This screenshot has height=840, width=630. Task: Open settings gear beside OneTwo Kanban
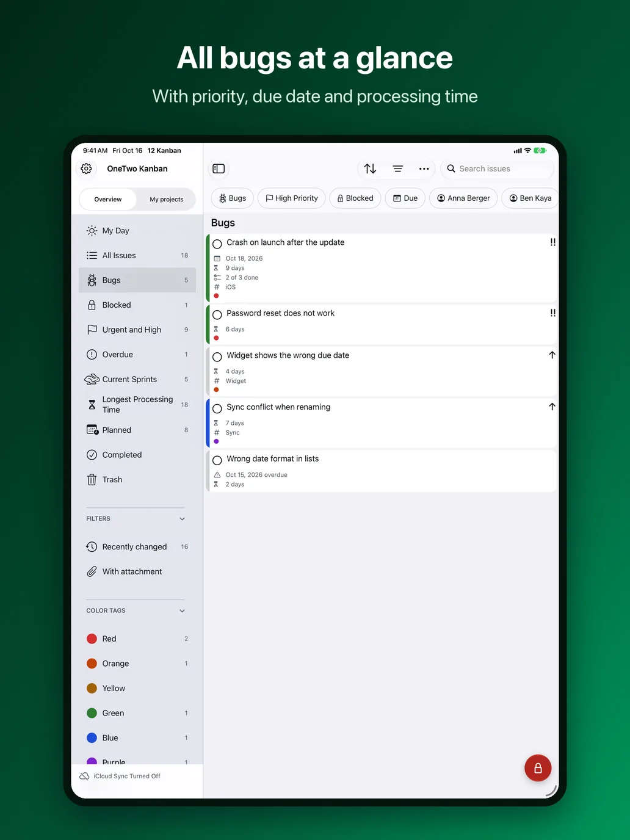[x=87, y=168]
